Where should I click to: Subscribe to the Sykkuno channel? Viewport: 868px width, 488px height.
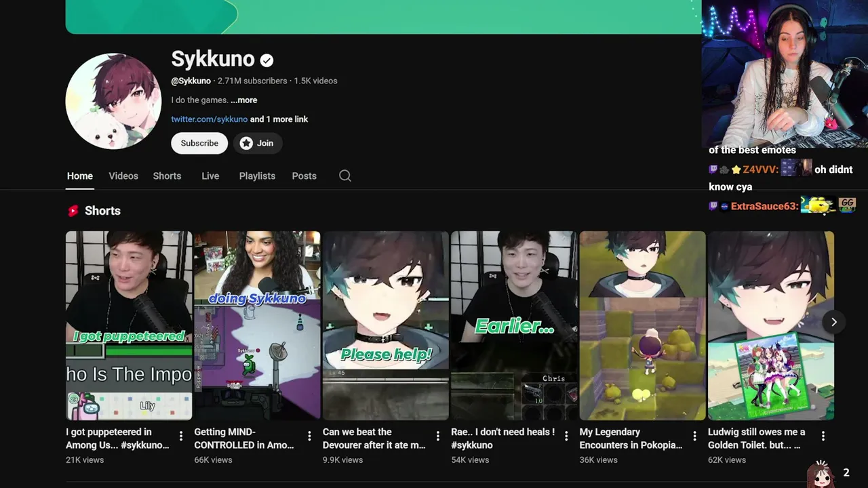(x=199, y=143)
